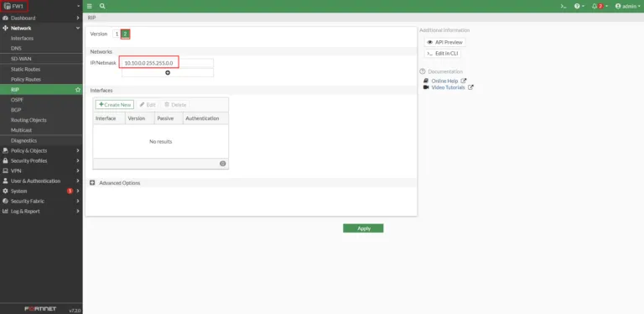Click the Delete interface button

(175, 105)
